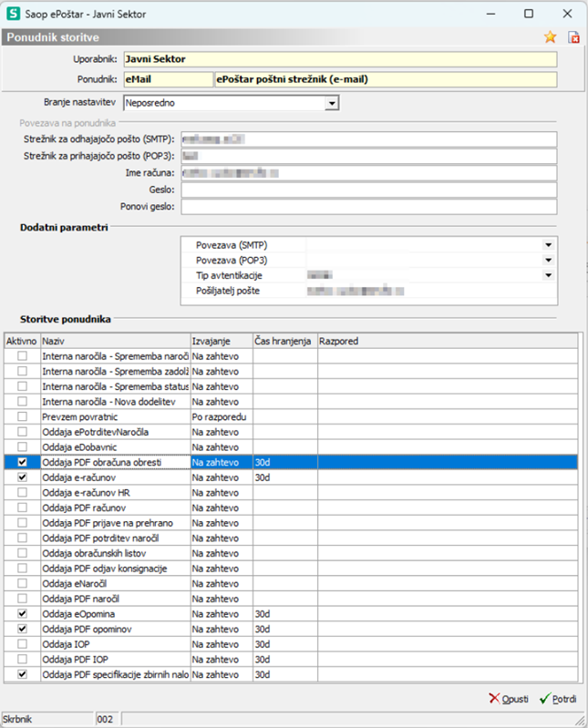Click Razpored column header
Image resolution: width=588 pixels, height=728 pixels.
click(448, 341)
